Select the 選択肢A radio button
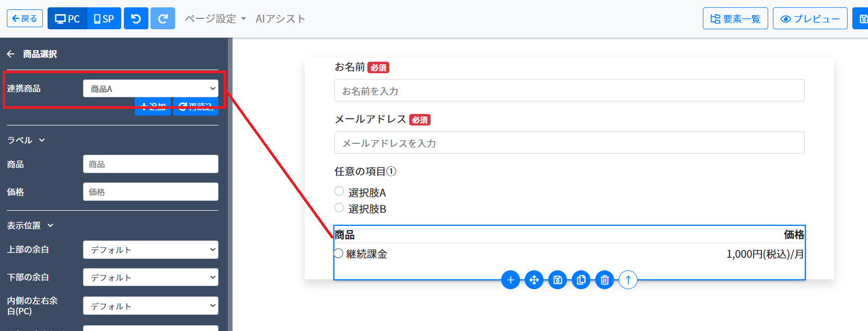Screen dimensions: 868x331 [x=339, y=191]
